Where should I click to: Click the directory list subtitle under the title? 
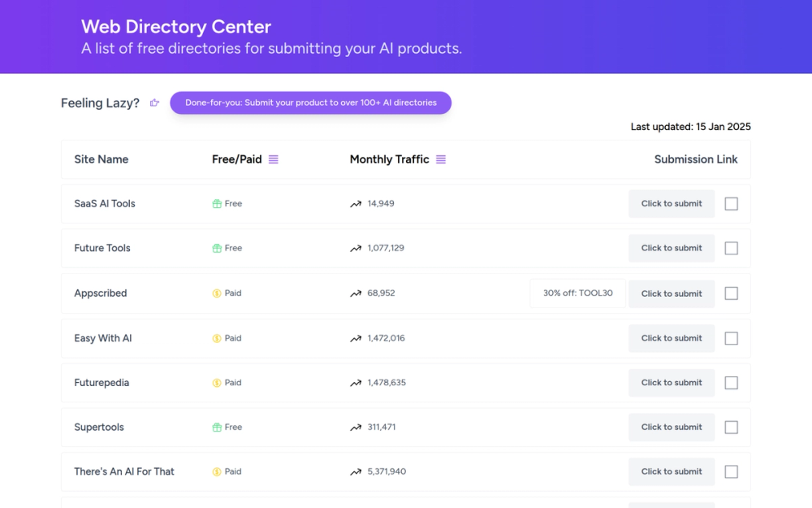tap(271, 48)
